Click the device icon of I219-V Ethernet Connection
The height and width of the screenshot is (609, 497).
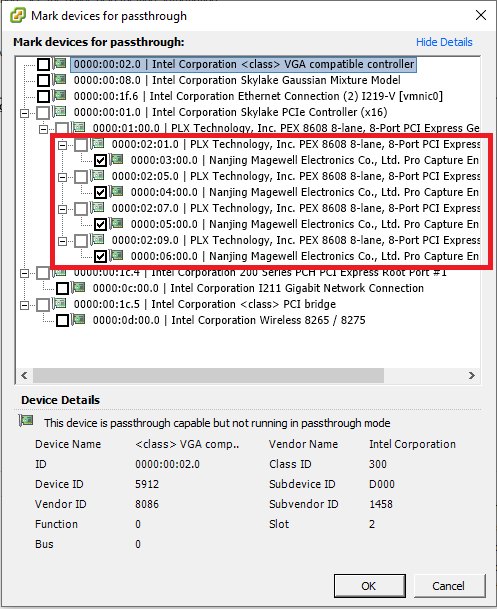(60, 95)
